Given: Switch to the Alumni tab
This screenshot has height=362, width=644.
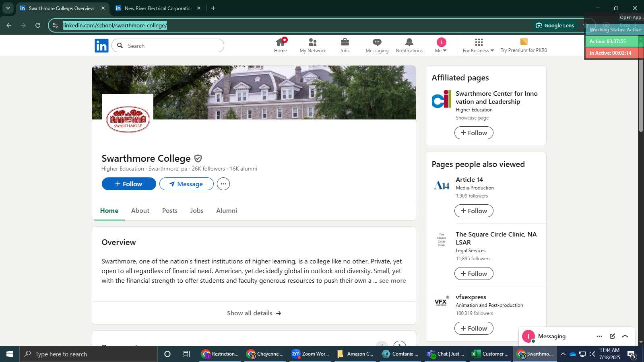Looking at the screenshot, I should pyautogui.click(x=227, y=210).
